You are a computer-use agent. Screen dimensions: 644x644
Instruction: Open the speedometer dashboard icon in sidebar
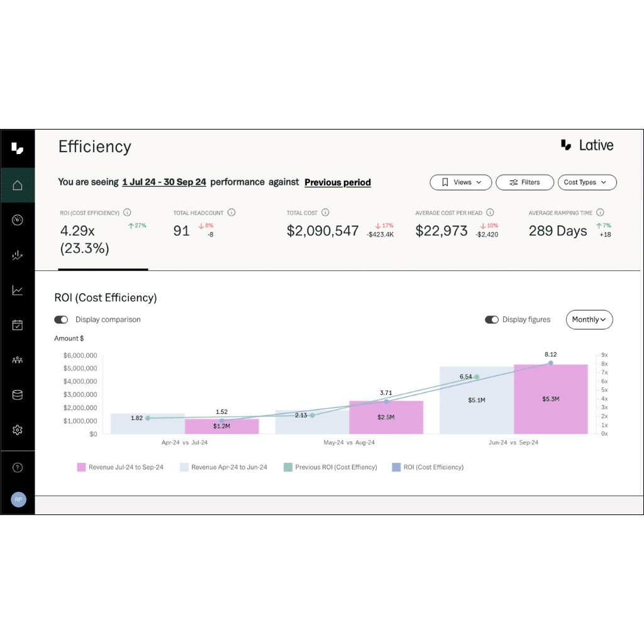pos(18,219)
